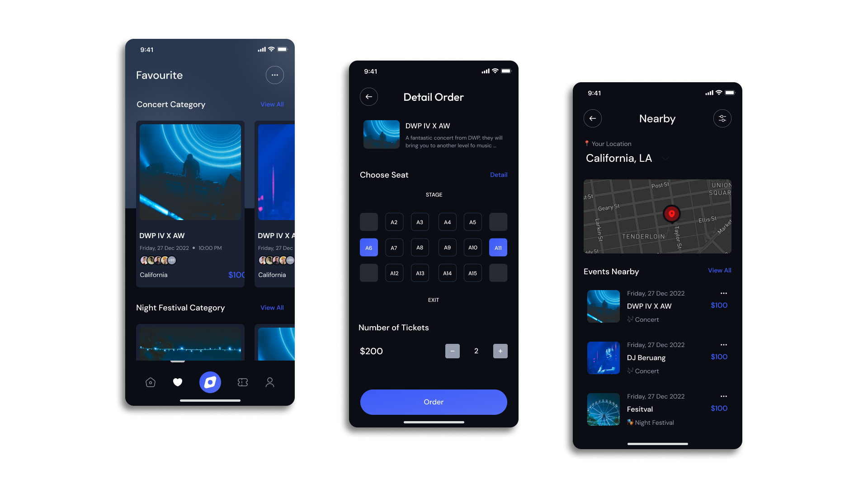Click the back arrow on Detail Order screen
The height and width of the screenshot is (488, 868).
368,97
